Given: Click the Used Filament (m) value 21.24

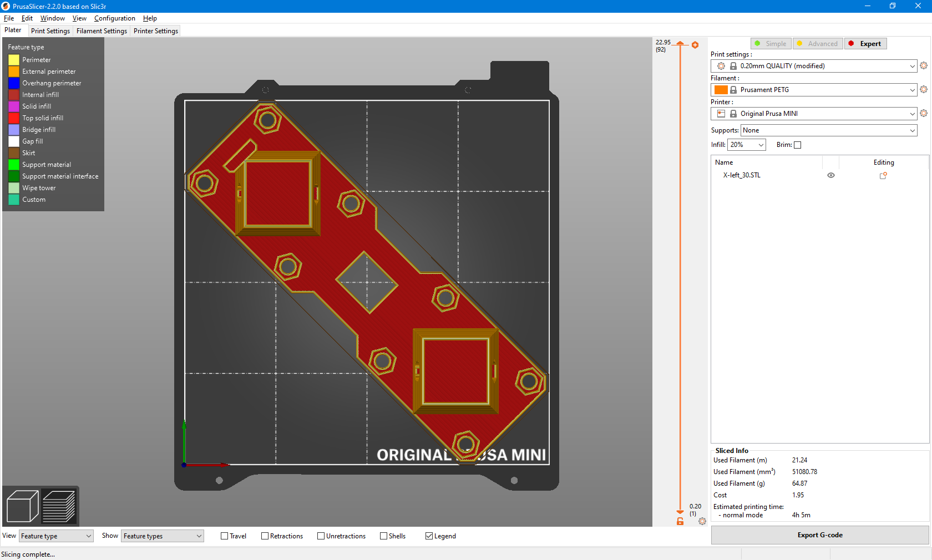Looking at the screenshot, I should (x=799, y=460).
